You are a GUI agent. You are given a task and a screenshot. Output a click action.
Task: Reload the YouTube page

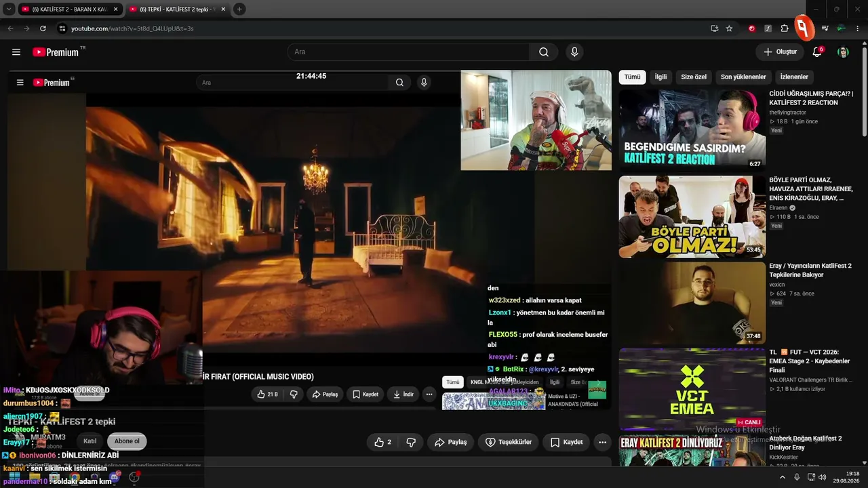(43, 28)
